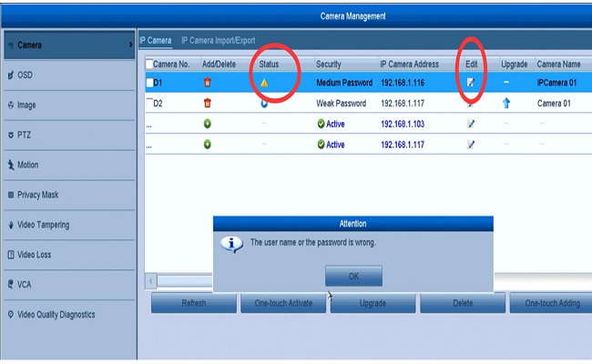Select IP address 192.168.1.103
This screenshot has height=364, width=592.
[x=403, y=124]
